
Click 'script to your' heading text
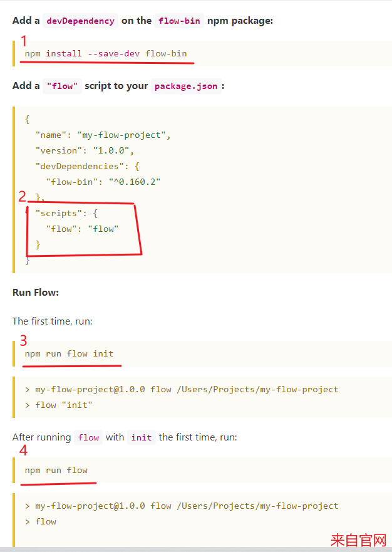click(116, 86)
